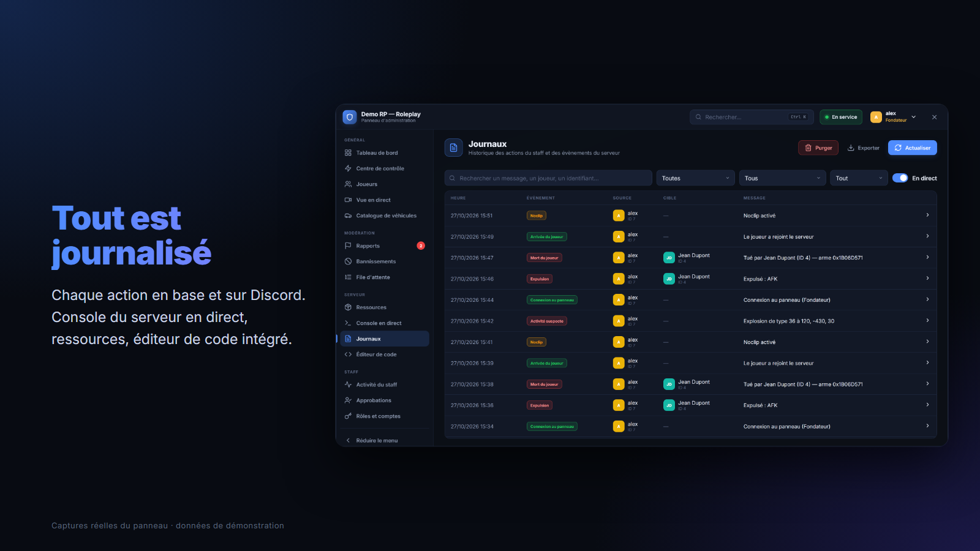980x551 pixels.
Task: Click the Ressources box icon
Action: [348, 307]
